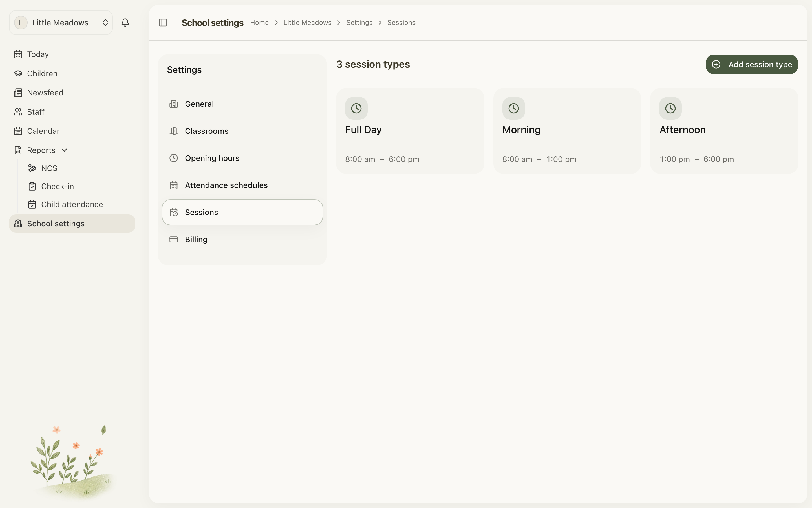Open the Staff page

pyautogui.click(x=72, y=111)
